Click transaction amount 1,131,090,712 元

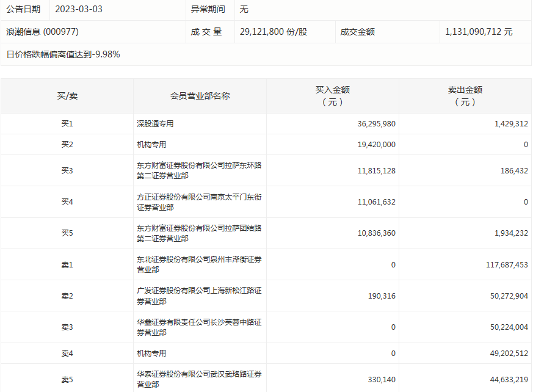[x=479, y=32]
